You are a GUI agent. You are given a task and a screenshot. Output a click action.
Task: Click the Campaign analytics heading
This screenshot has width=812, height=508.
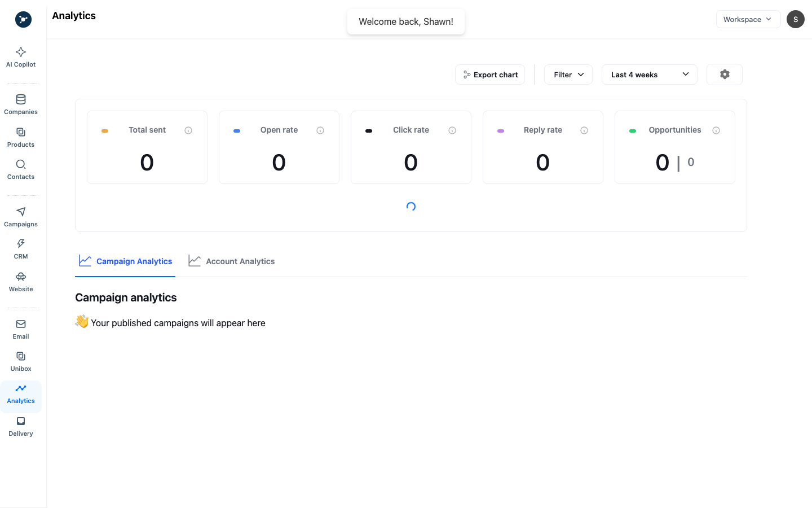point(126,297)
